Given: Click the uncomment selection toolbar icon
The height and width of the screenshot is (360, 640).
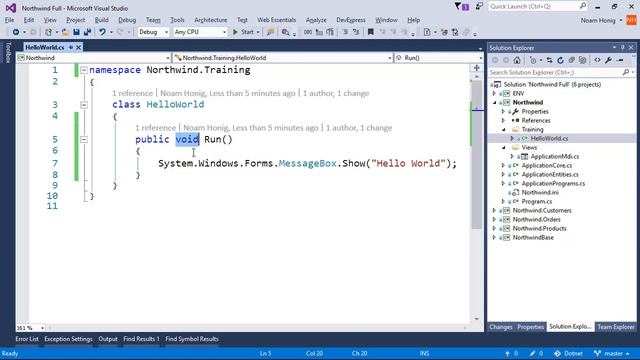Looking at the screenshot, I should tap(356, 32).
